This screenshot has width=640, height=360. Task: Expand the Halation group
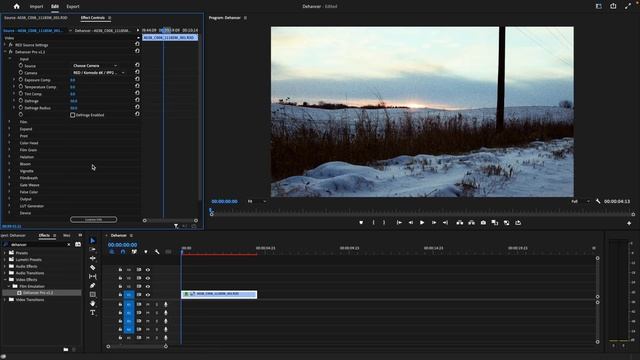tap(9, 157)
